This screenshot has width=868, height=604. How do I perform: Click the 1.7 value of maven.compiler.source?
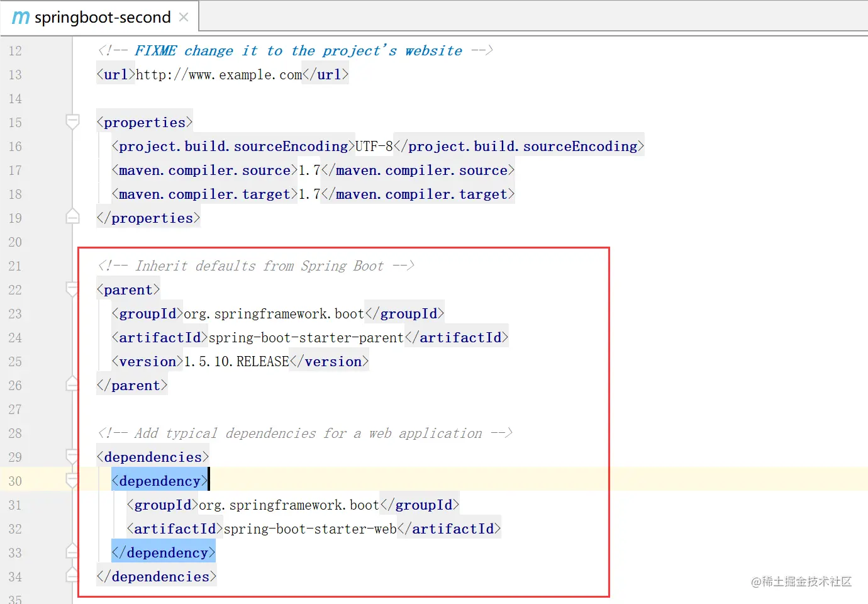(309, 171)
